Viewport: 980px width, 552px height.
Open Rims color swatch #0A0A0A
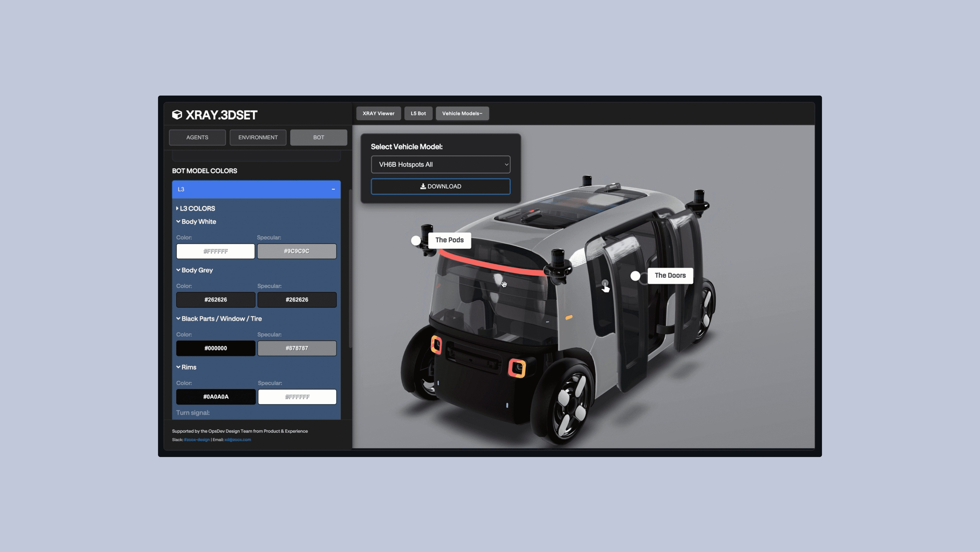(x=216, y=397)
